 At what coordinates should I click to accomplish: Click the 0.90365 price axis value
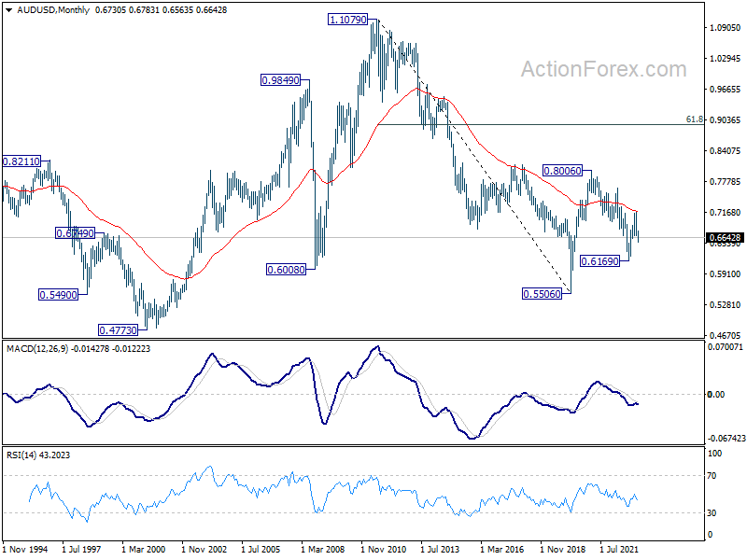click(726, 120)
